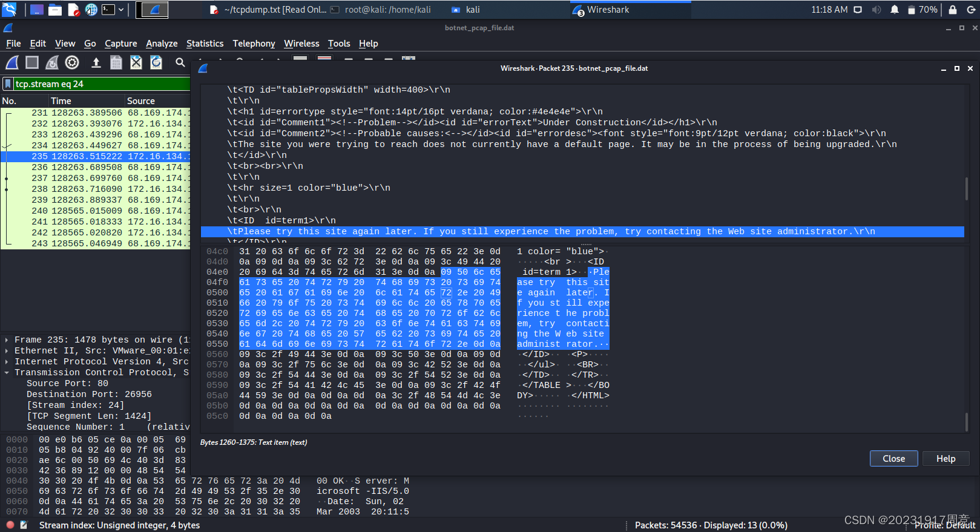Switch to the root@kali terminal window in the taskbar
The image size is (980, 532).
click(x=380, y=10)
